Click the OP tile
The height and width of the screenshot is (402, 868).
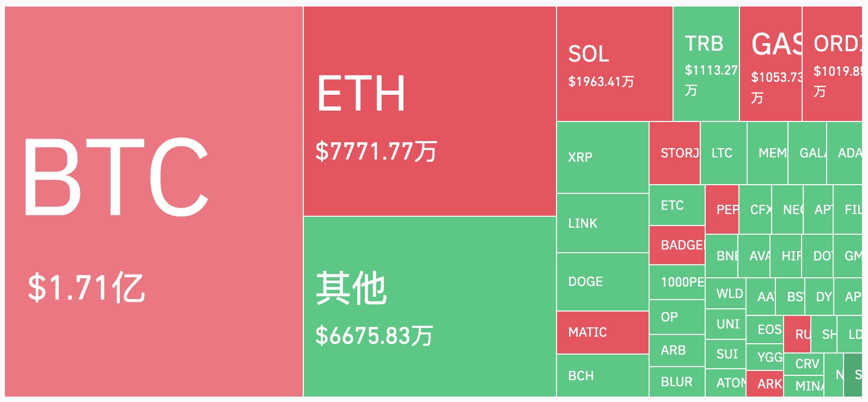tap(676, 316)
